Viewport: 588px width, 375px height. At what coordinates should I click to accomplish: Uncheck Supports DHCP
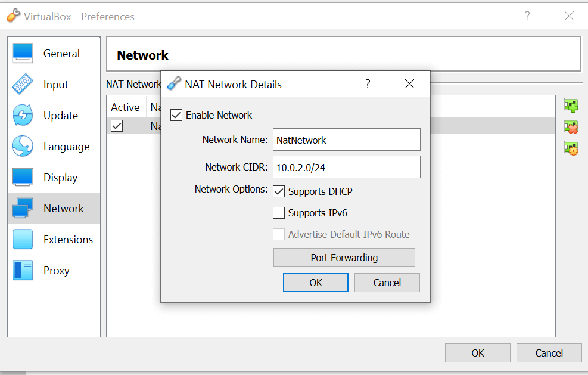[279, 191]
